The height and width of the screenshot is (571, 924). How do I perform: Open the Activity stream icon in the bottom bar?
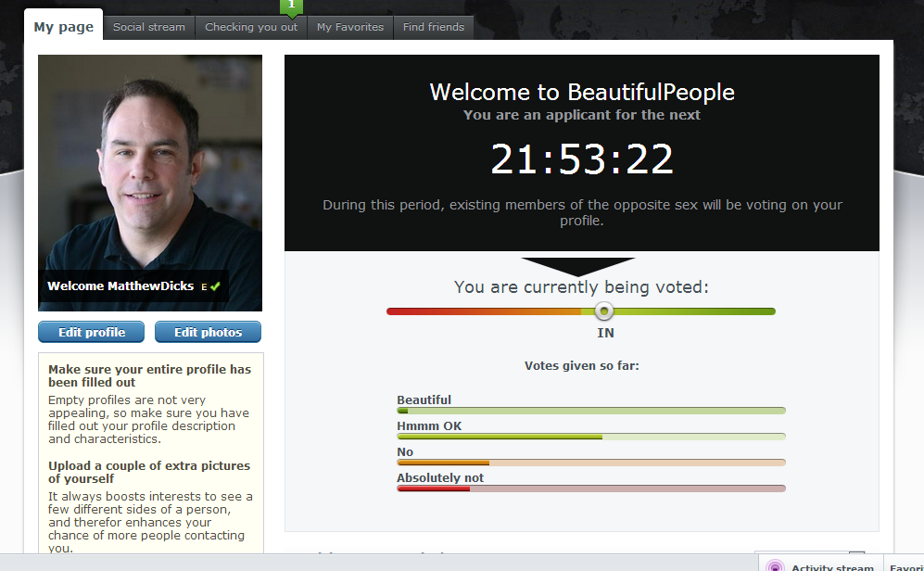775,566
